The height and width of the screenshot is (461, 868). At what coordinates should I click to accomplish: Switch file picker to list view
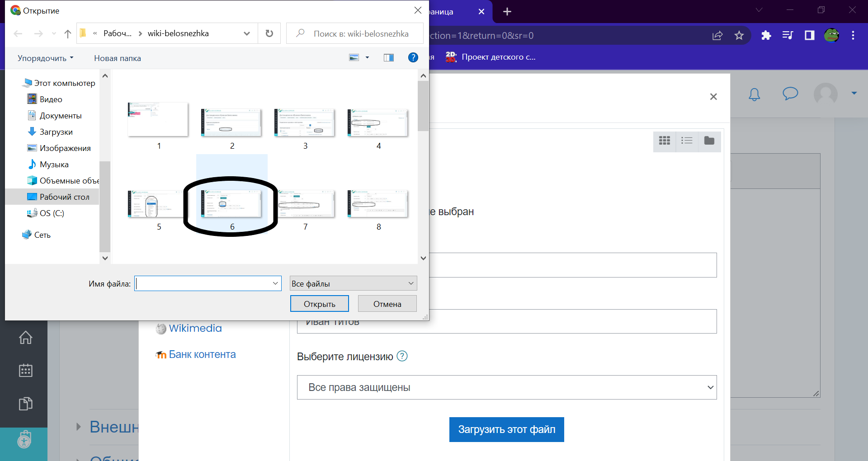(x=687, y=141)
